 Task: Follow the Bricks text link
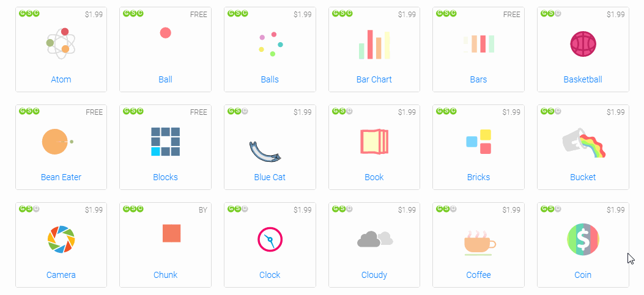click(478, 177)
